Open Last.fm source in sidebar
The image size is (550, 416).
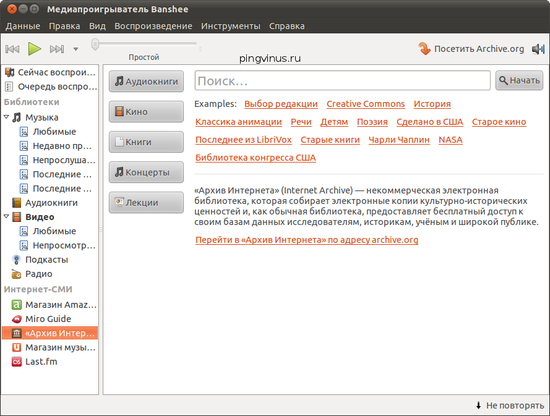(x=41, y=361)
